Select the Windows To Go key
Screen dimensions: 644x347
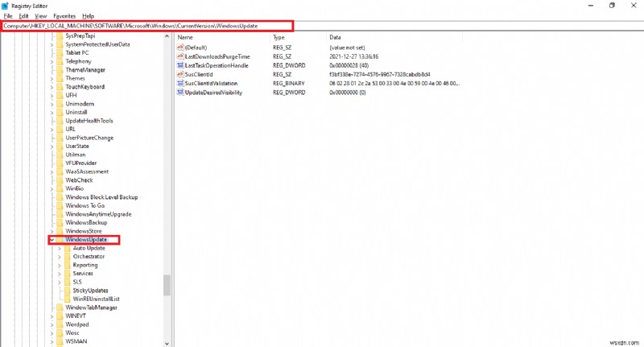85,205
